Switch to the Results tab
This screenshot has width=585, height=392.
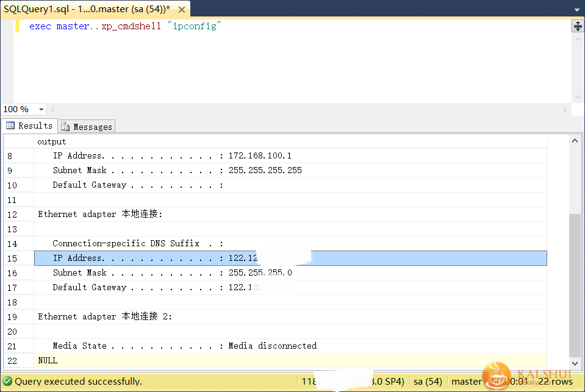29,126
